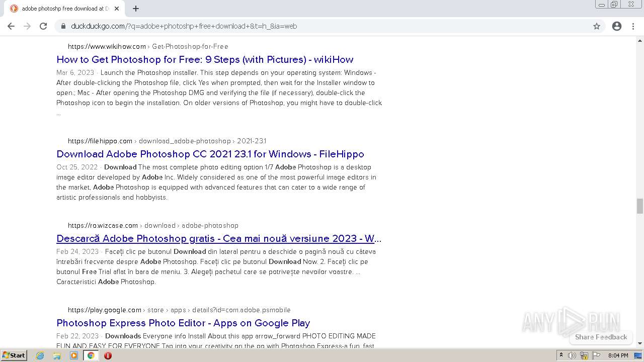This screenshot has width=644, height=362.
Task: Click the 8:04 PM clock
Action: pyautogui.click(x=618, y=355)
